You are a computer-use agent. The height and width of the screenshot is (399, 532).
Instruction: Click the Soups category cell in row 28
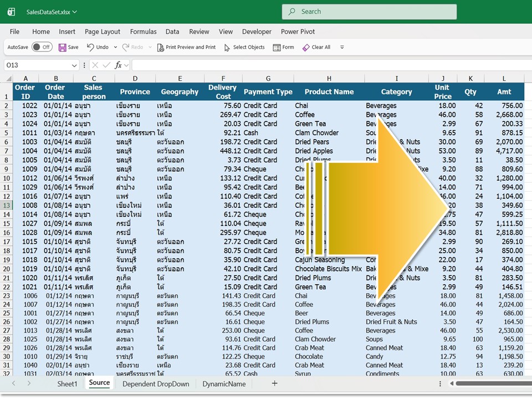tap(396, 339)
